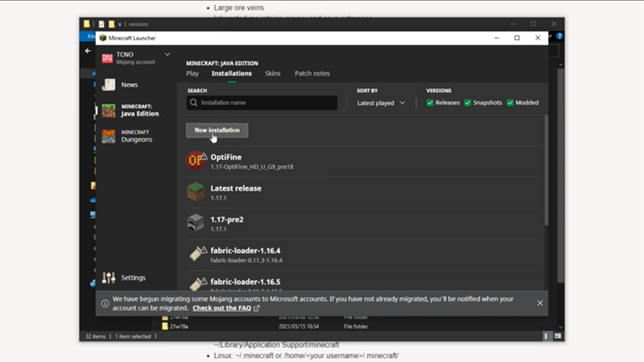Click the 1 item selected status text

pyautogui.click(x=133, y=336)
